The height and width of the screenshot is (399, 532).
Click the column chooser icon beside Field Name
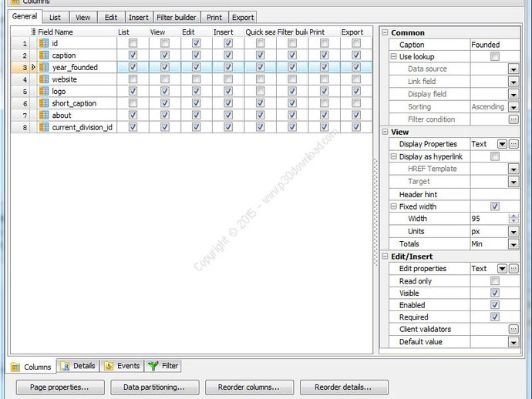33,32
